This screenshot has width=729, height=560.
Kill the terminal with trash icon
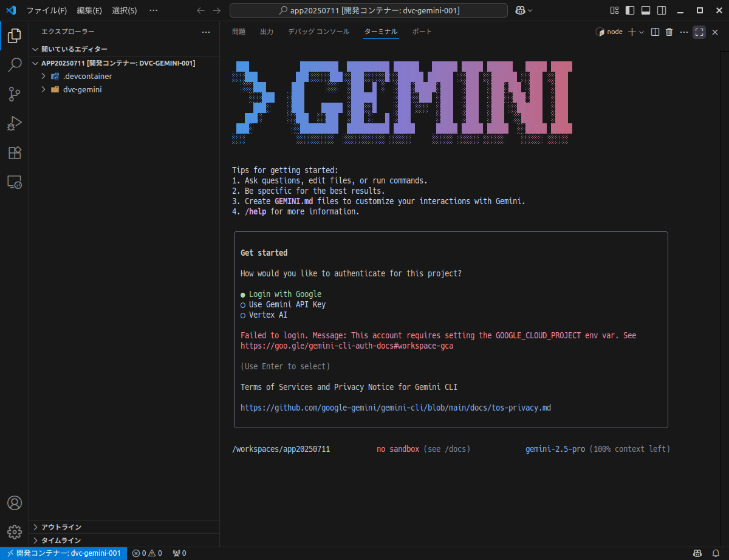click(669, 32)
